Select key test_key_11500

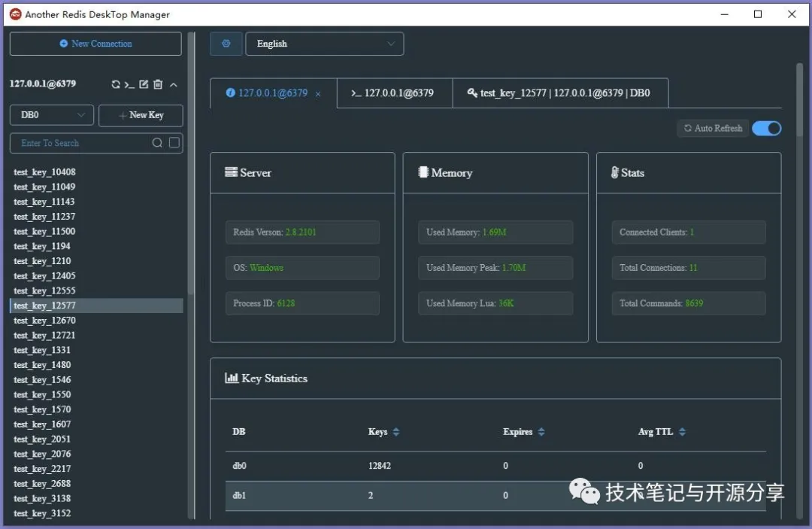96,231
